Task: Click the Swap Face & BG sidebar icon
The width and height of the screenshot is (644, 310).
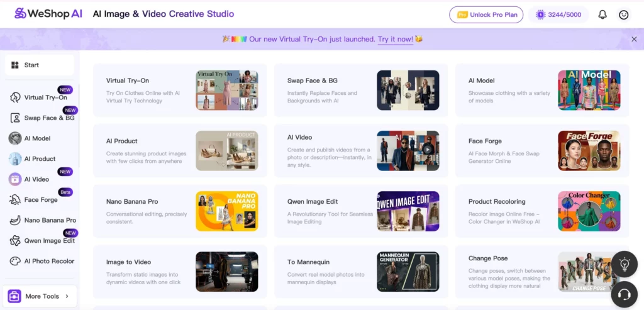Action: pyautogui.click(x=15, y=118)
